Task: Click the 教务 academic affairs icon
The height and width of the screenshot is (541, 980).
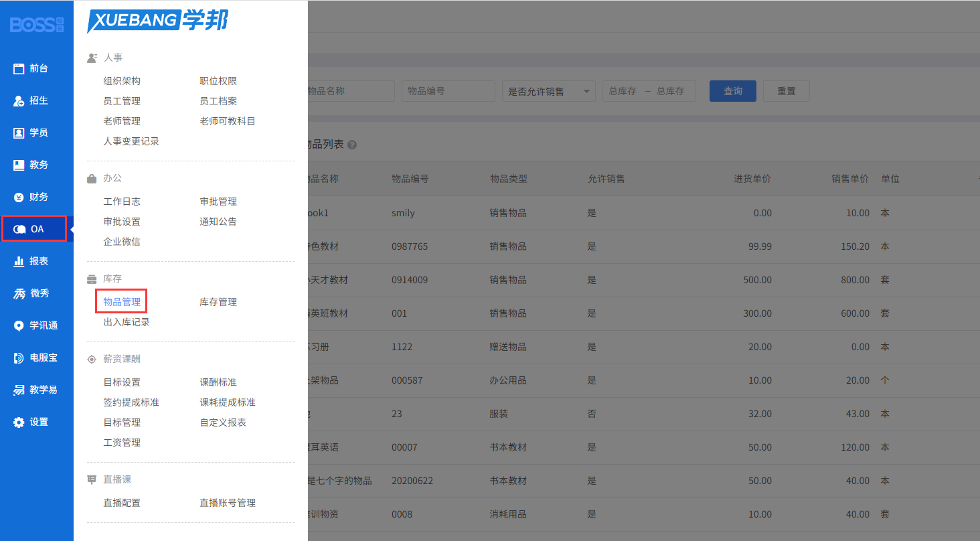Action: (19, 165)
